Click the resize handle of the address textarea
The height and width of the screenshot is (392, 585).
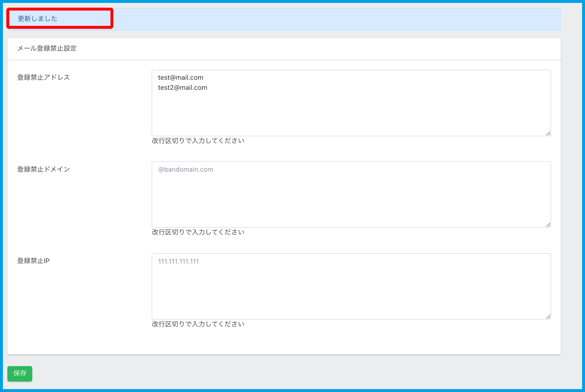[x=548, y=134]
